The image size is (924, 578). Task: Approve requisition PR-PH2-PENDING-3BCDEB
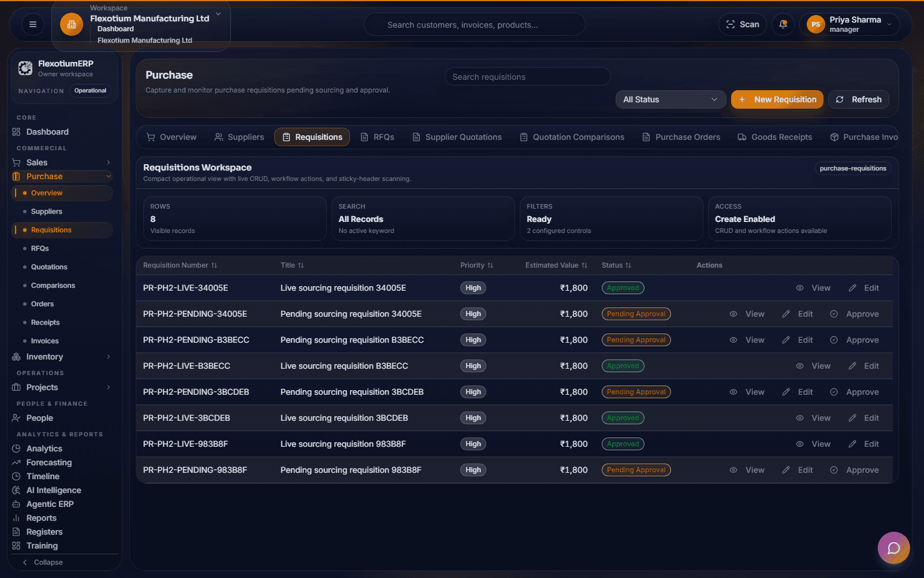pos(855,392)
